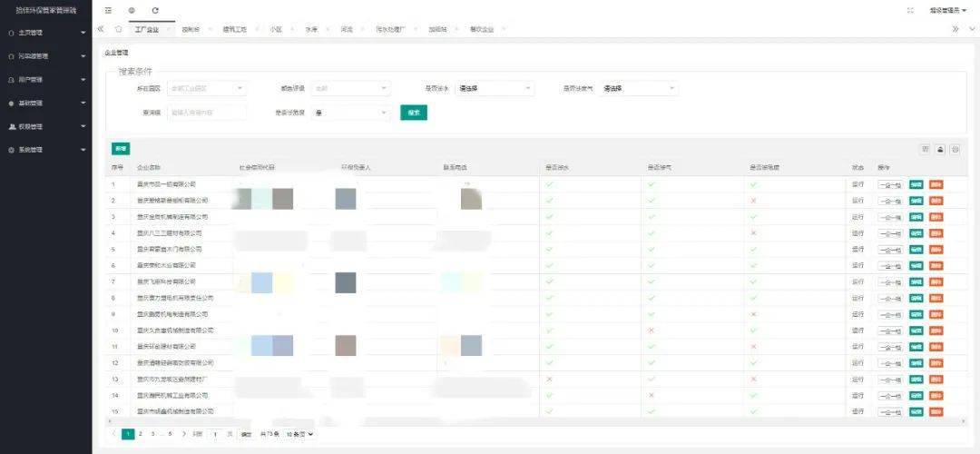This screenshot has width=980, height=454.
Task: Toggle the sidebar collapse hamburger icon
Action: click(109, 10)
